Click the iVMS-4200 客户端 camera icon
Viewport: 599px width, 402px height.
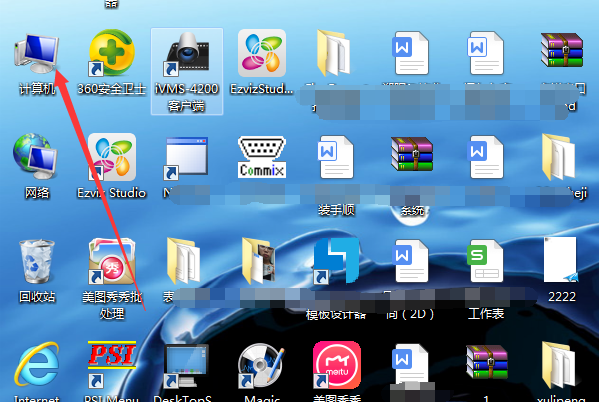187,53
